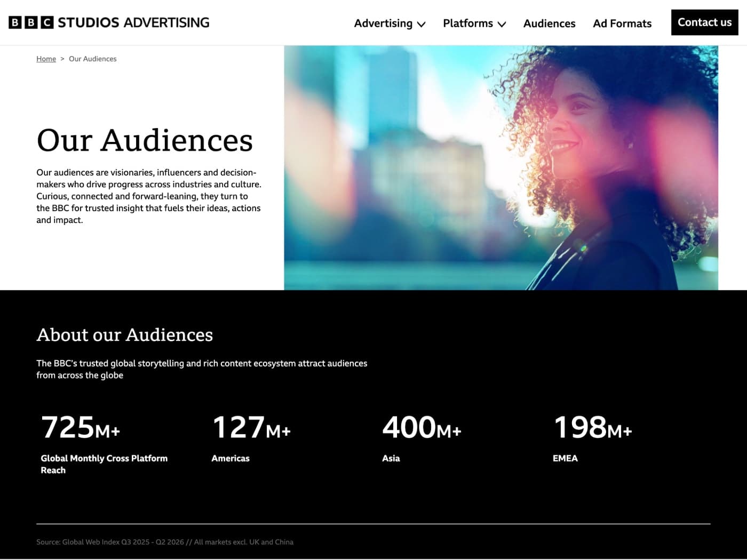Open the Advertising menu label
The image size is (747, 560).
[383, 23]
